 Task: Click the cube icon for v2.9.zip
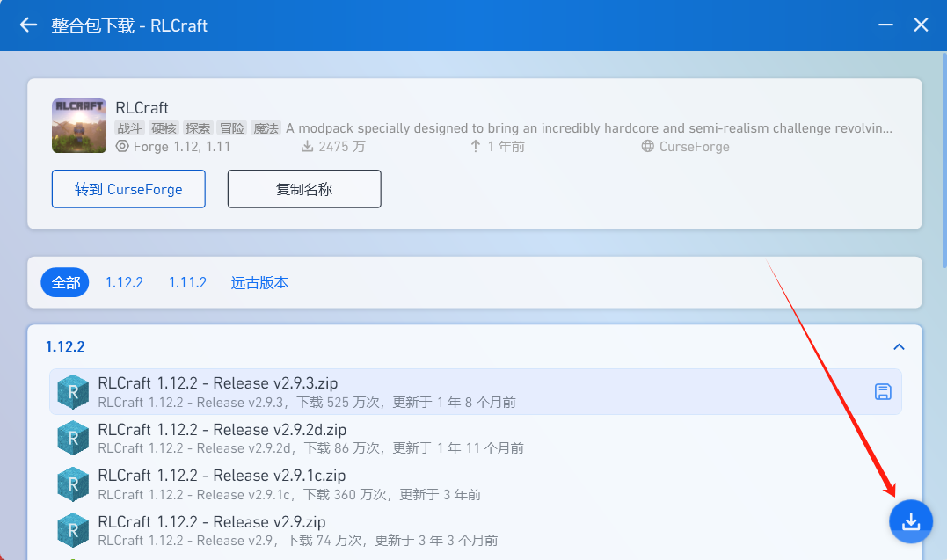[72, 530]
